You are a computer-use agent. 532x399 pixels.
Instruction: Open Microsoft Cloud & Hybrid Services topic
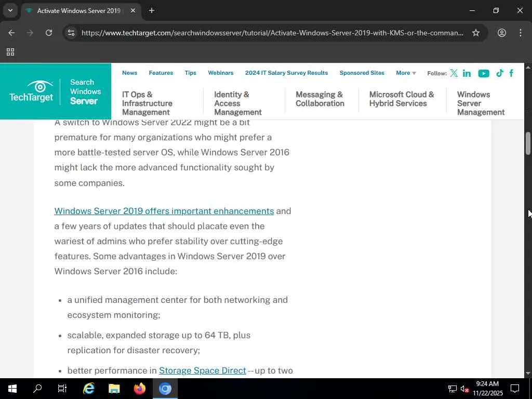(x=402, y=99)
